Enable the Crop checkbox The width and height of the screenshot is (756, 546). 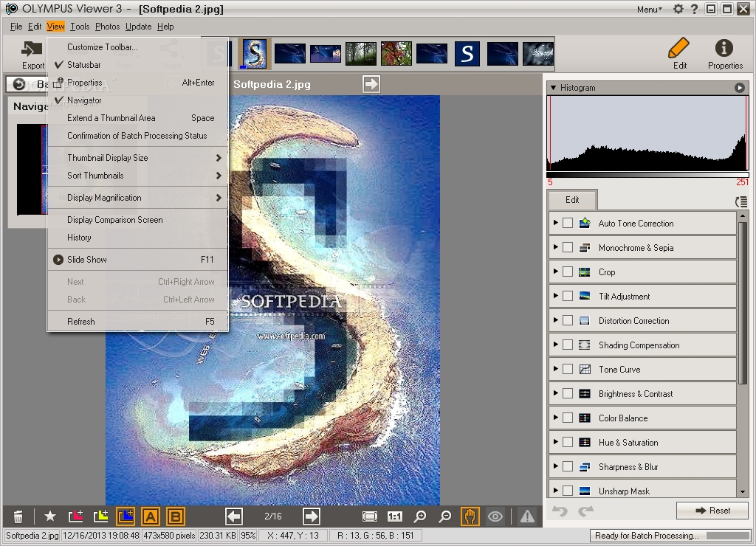[568, 272]
